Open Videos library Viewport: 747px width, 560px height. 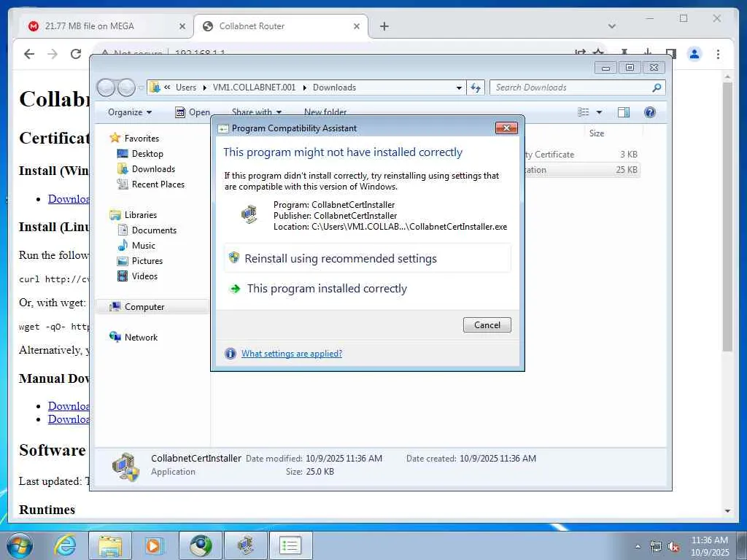tap(144, 276)
